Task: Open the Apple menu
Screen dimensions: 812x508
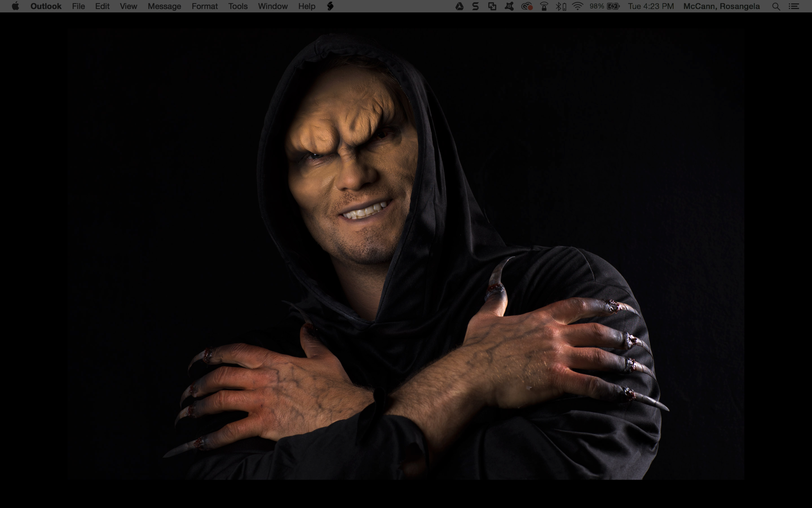Action: click(x=15, y=6)
